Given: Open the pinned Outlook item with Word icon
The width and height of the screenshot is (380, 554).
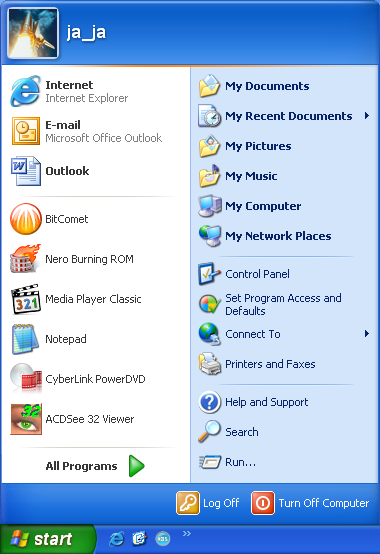Looking at the screenshot, I should click(95, 171).
